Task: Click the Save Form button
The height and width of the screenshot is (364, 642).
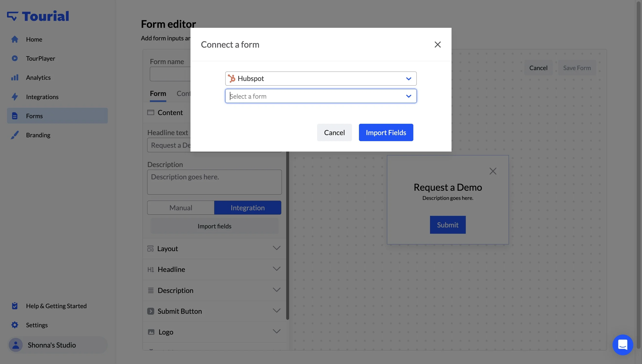Action: 577,68
